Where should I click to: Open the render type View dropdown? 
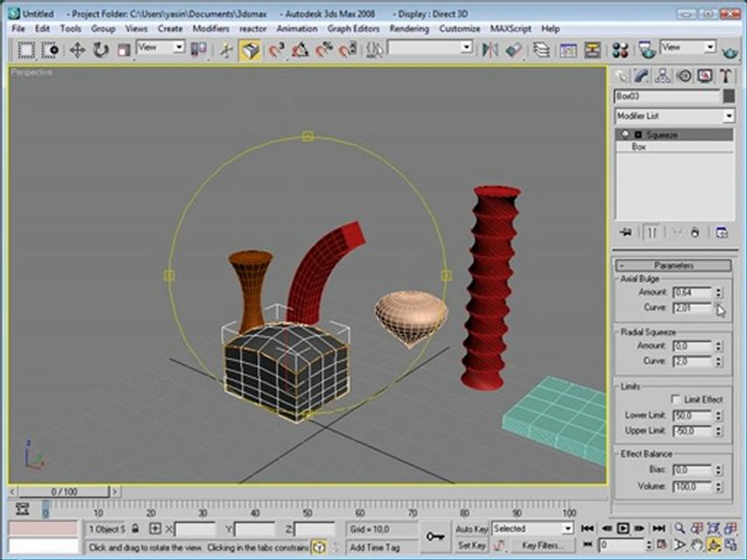688,47
